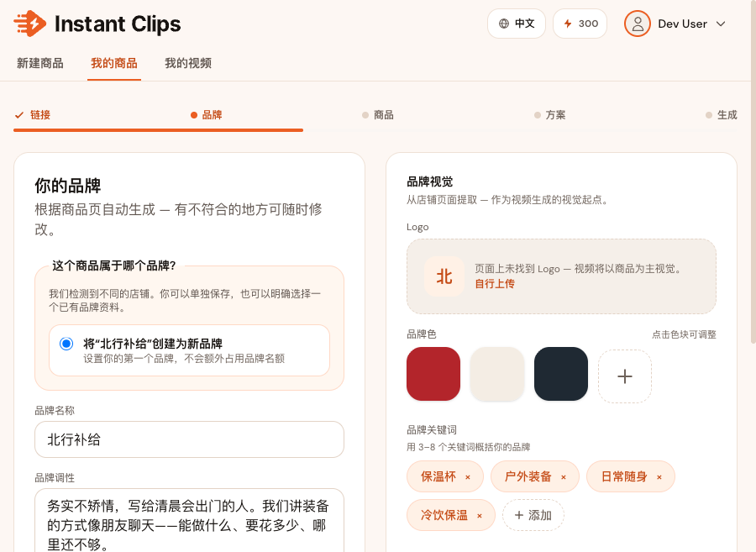Select the dark navy brand color swatch

[x=561, y=374]
